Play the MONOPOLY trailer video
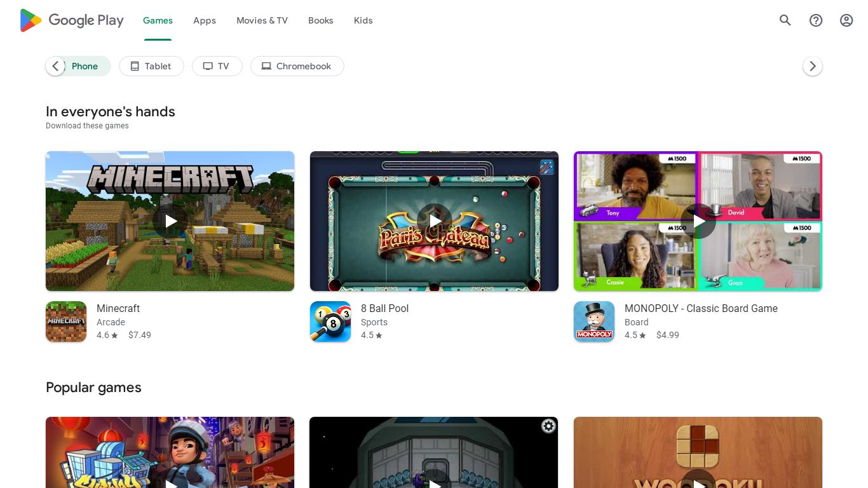The height and width of the screenshot is (488, 868). (698, 221)
